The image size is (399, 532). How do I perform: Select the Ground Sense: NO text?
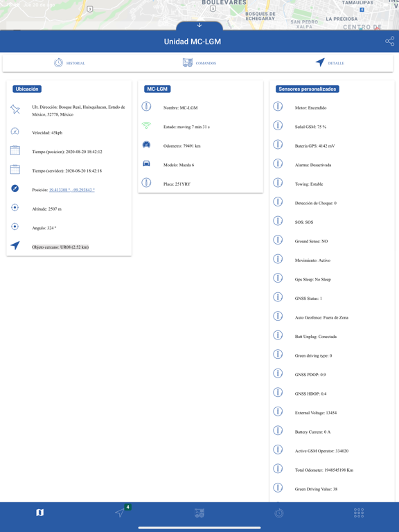point(312,241)
